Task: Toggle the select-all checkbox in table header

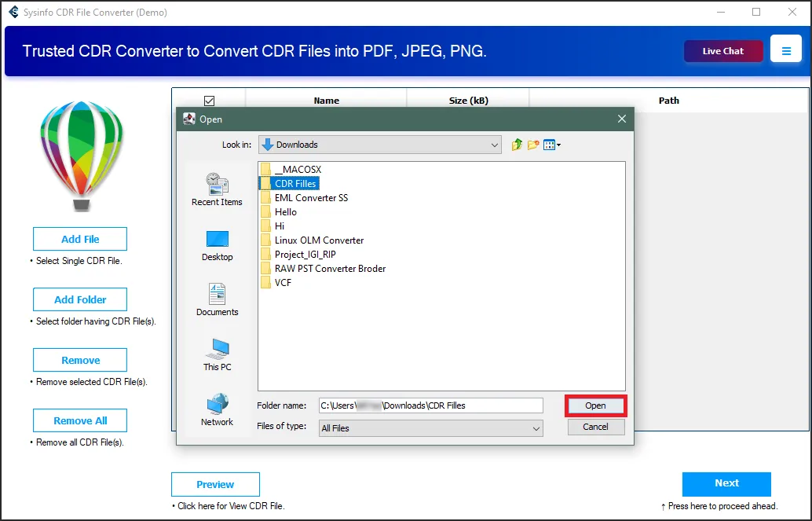Action: coord(209,101)
